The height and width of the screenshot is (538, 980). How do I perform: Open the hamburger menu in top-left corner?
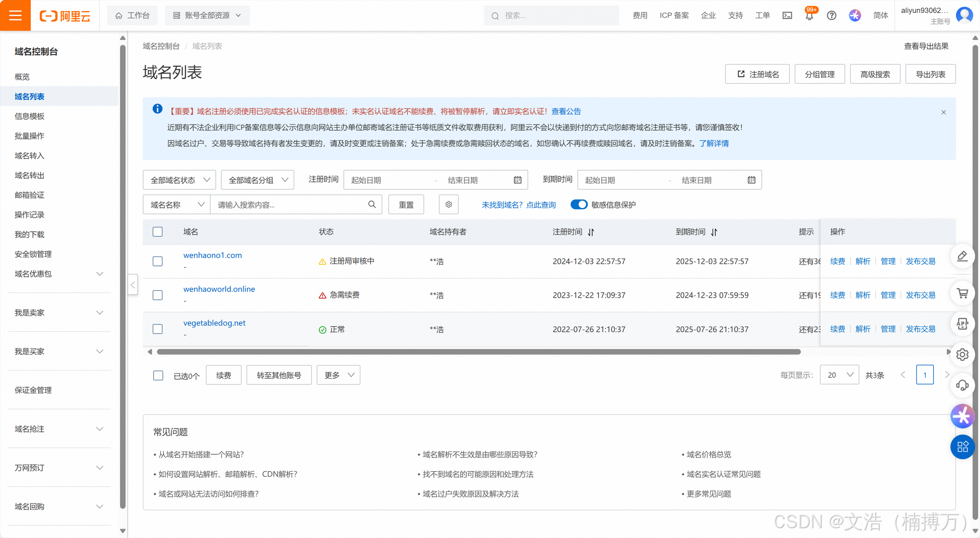[x=15, y=15]
